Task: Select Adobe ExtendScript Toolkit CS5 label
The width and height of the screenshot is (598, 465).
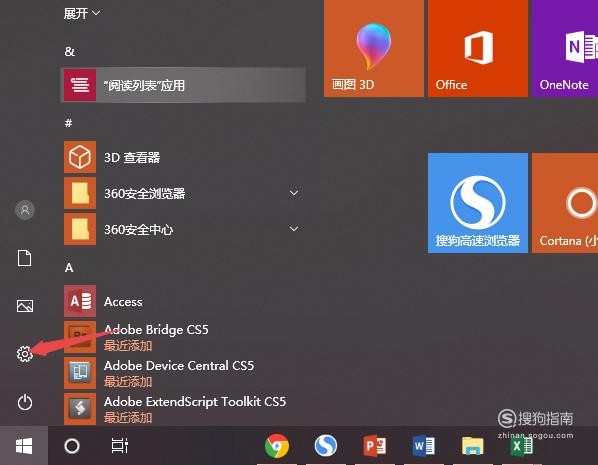Action: click(x=195, y=401)
